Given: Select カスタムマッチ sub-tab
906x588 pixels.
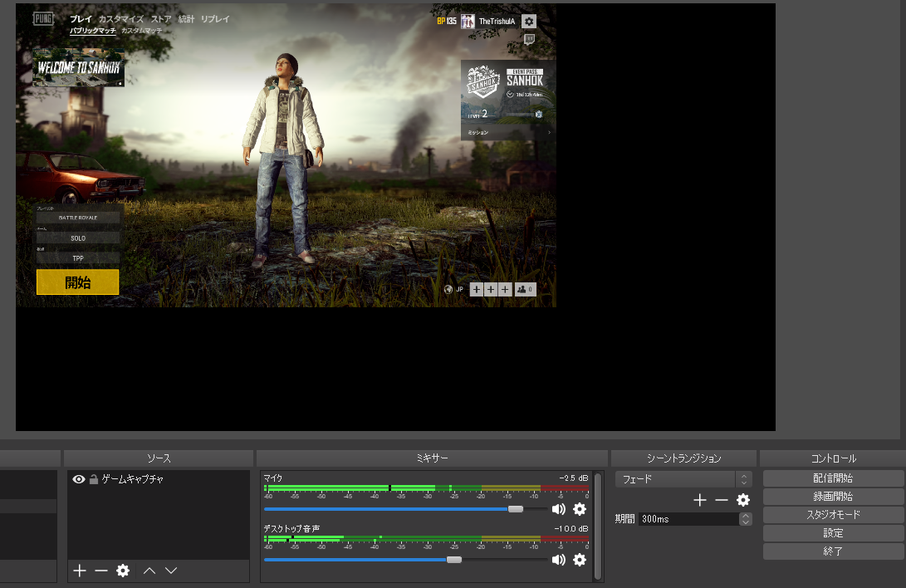Looking at the screenshot, I should click(x=141, y=31).
